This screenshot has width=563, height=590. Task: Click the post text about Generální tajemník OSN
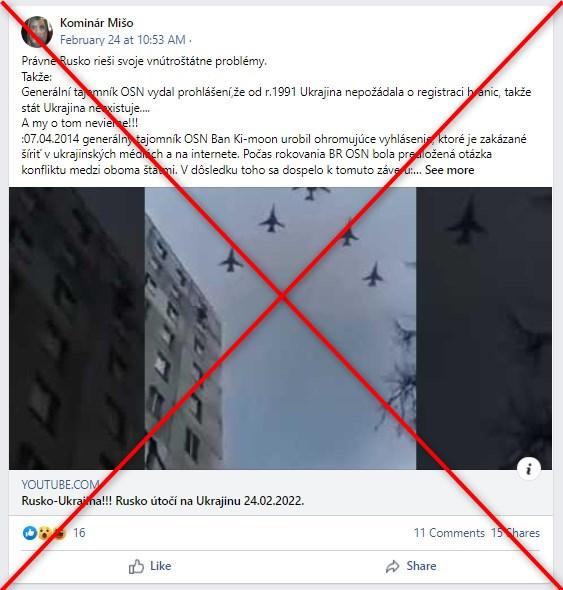(276, 100)
